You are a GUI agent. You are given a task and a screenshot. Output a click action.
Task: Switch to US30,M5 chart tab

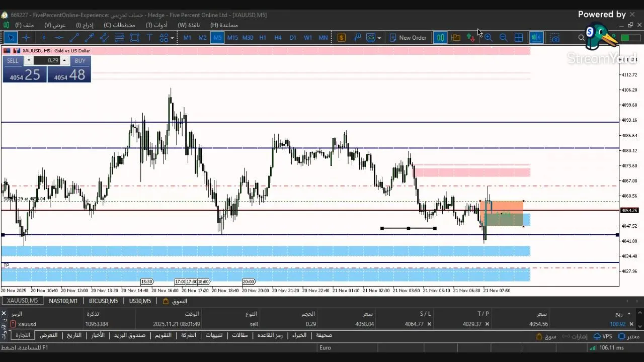140,301
